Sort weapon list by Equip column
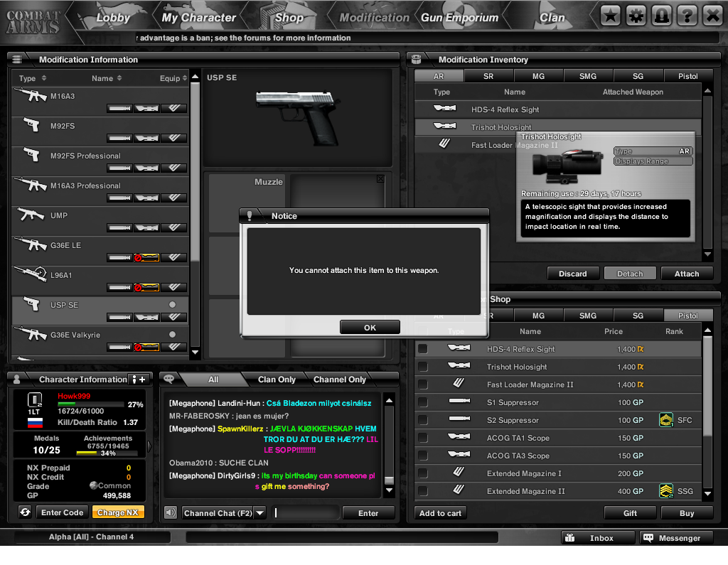728x565 pixels. (173, 78)
